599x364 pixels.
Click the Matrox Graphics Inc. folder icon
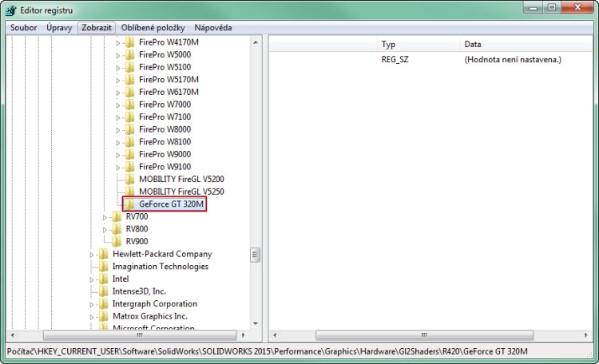pyautogui.click(x=104, y=316)
